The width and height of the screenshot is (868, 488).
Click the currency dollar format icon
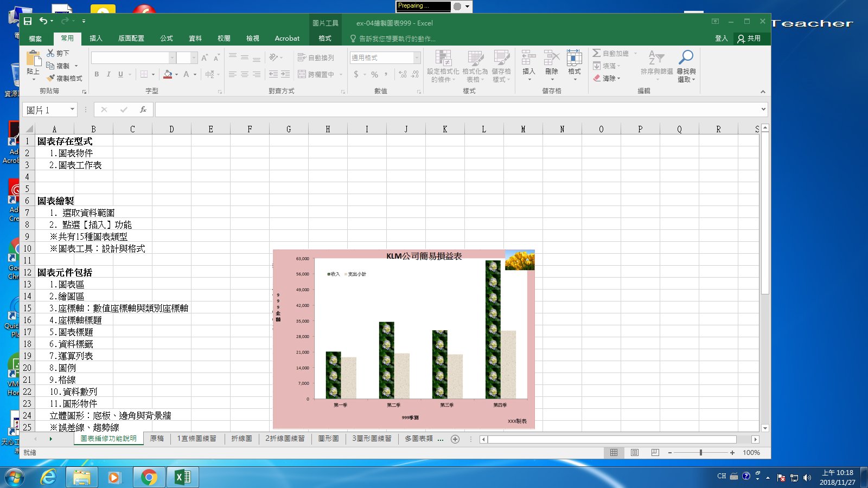point(356,74)
